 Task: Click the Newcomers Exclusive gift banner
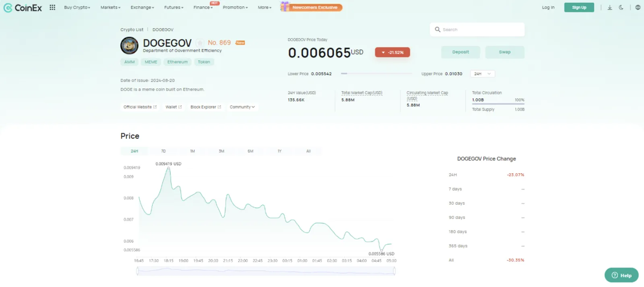[x=312, y=7]
